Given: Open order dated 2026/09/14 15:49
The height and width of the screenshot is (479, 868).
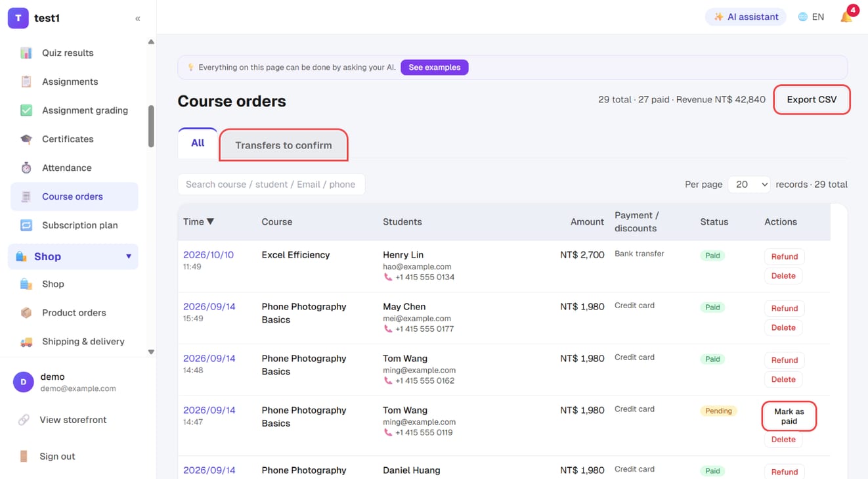Looking at the screenshot, I should [208, 307].
